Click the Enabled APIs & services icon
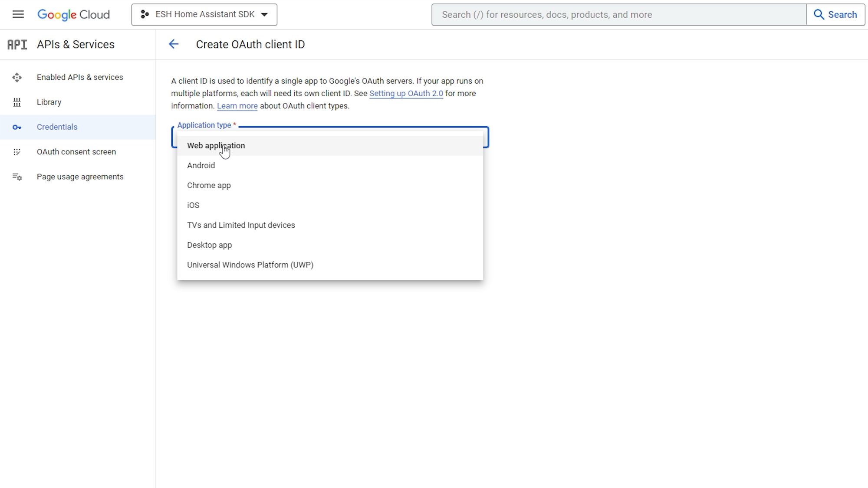Image resolution: width=868 pixels, height=488 pixels. [x=16, y=77]
